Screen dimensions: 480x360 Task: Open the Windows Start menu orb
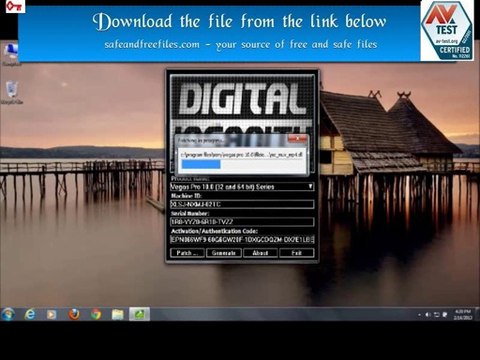point(8,314)
